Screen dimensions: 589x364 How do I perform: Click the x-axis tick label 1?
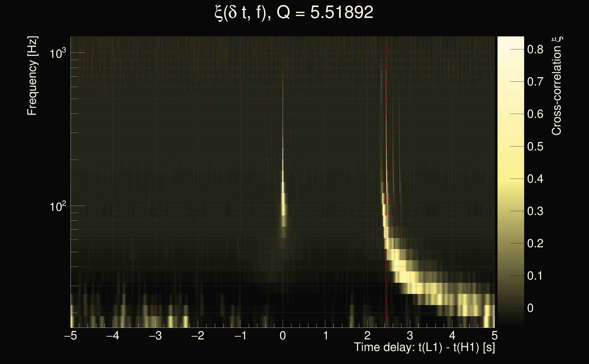[325, 336]
